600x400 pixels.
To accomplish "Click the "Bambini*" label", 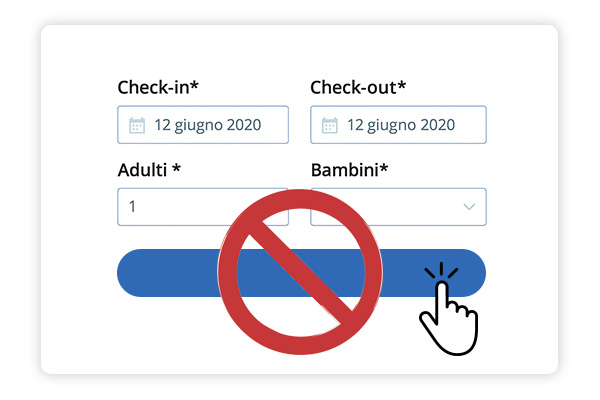I will 349,169.
